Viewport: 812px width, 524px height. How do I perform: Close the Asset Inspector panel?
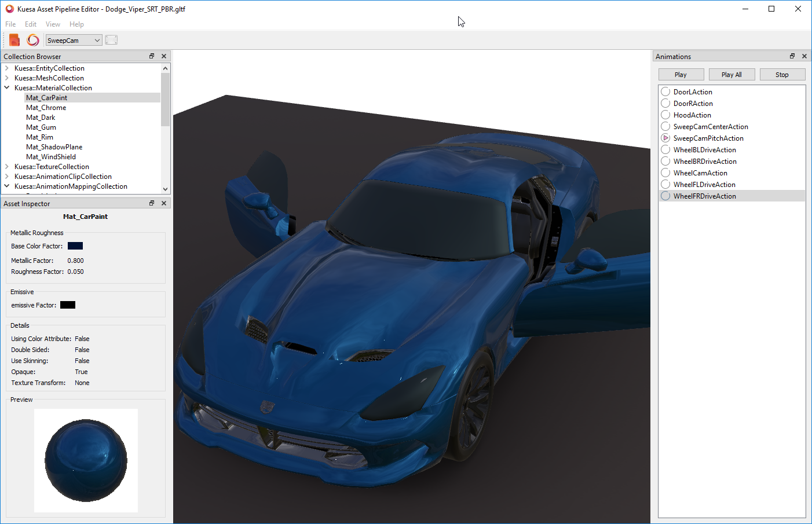click(164, 203)
